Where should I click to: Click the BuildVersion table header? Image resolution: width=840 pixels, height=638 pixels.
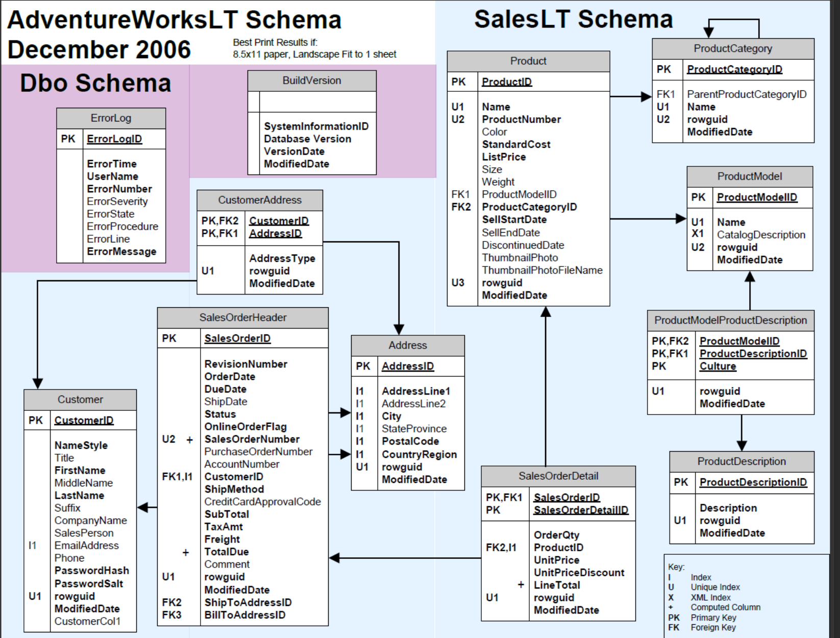pyautogui.click(x=311, y=81)
